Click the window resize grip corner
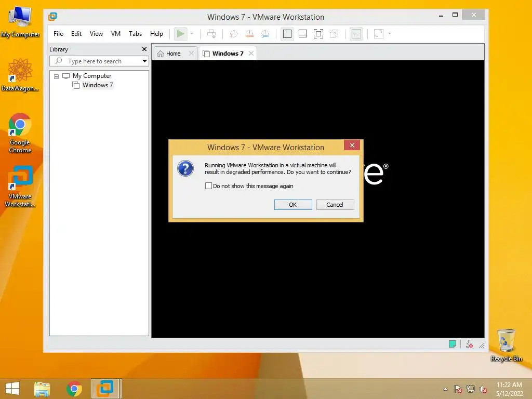 (x=482, y=345)
